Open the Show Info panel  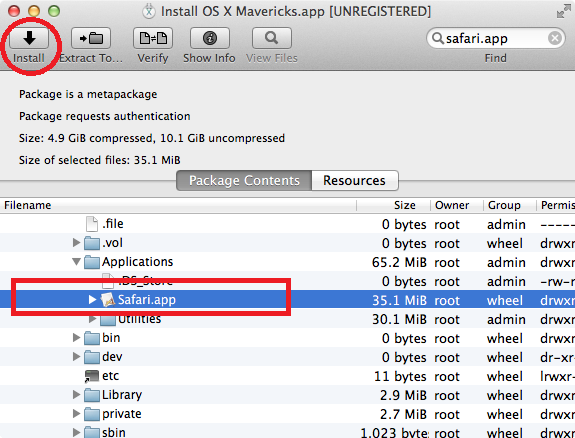(210, 38)
